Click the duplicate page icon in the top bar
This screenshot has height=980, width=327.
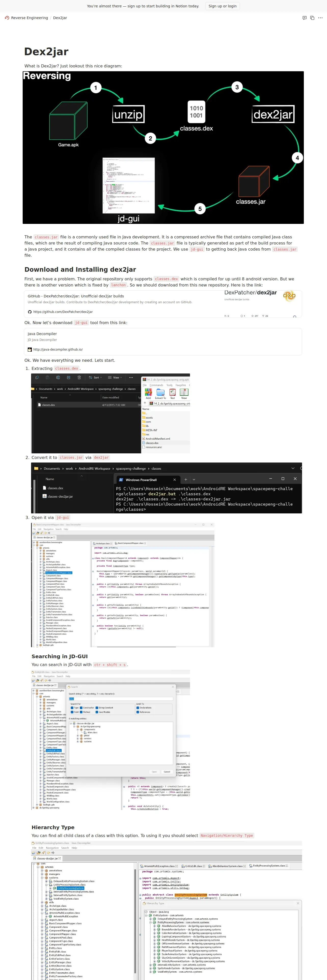pyautogui.click(x=312, y=18)
